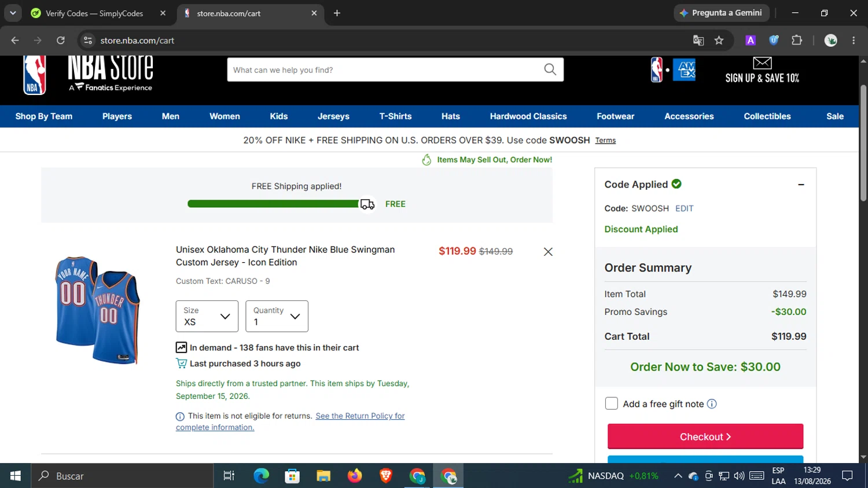Open the Return Policy link
Screen dimensions: 868x488
click(290, 421)
